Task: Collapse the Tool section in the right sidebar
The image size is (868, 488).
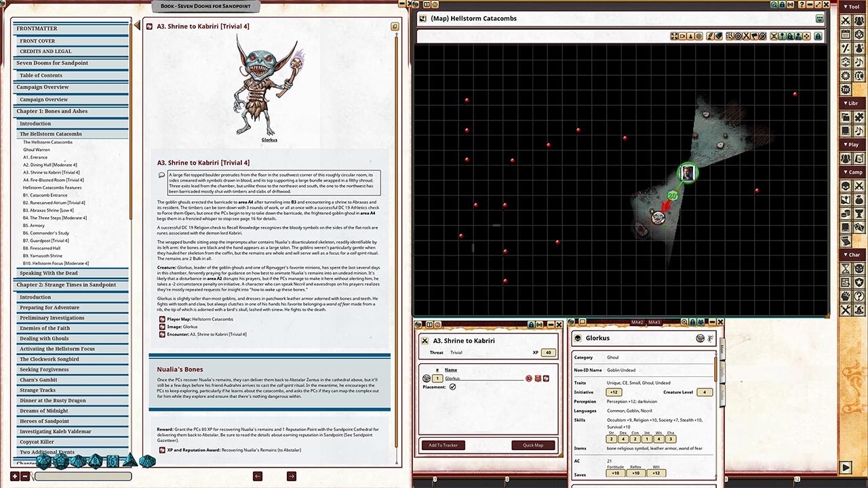Action: pos(852,7)
